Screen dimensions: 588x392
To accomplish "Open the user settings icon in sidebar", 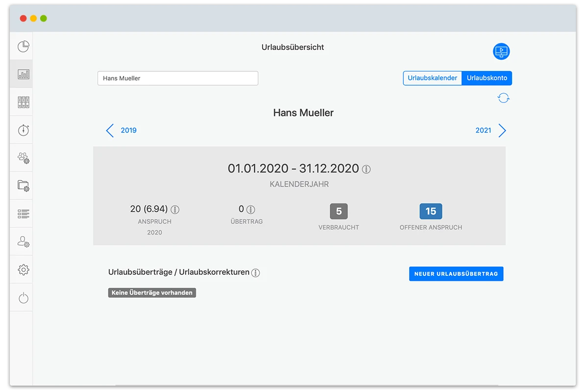I will 24,242.
